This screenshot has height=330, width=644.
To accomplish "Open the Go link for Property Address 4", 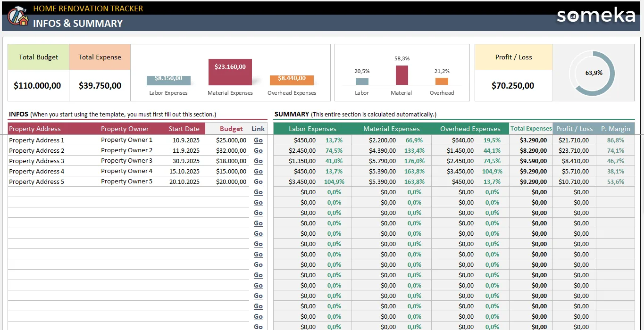I will 258,171.
